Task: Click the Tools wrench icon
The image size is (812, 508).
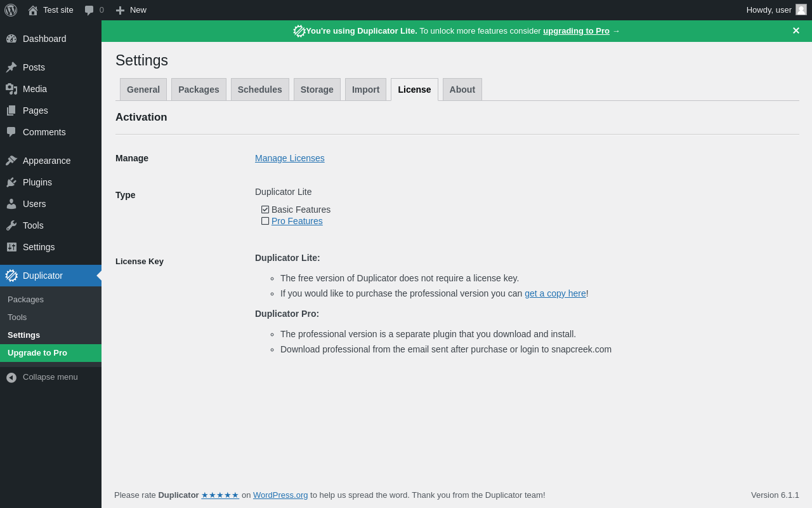Action: pos(11,225)
